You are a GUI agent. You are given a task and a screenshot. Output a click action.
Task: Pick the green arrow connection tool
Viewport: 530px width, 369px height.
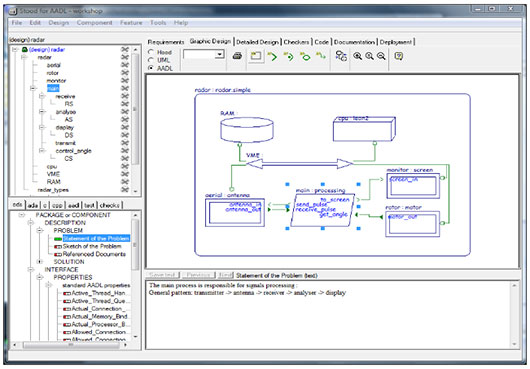[272, 56]
